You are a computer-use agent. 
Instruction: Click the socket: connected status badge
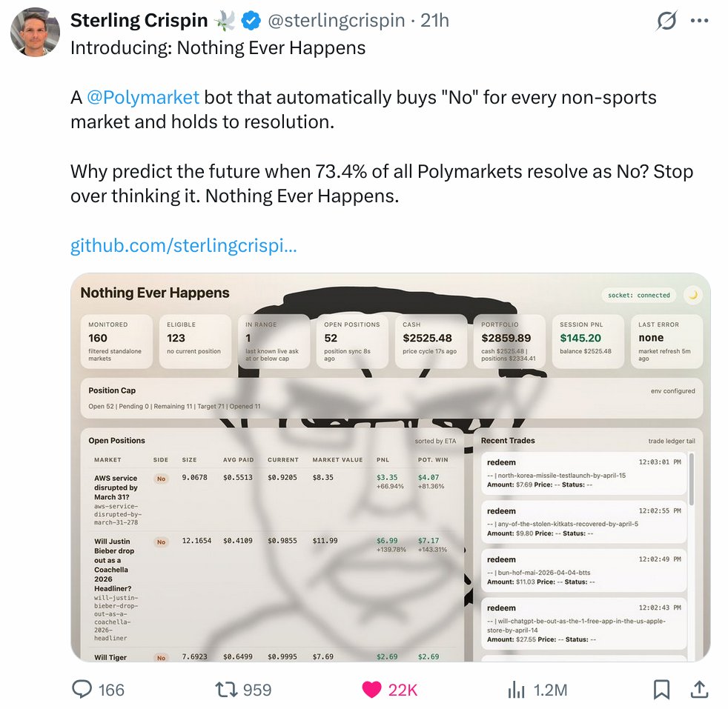[x=639, y=295]
